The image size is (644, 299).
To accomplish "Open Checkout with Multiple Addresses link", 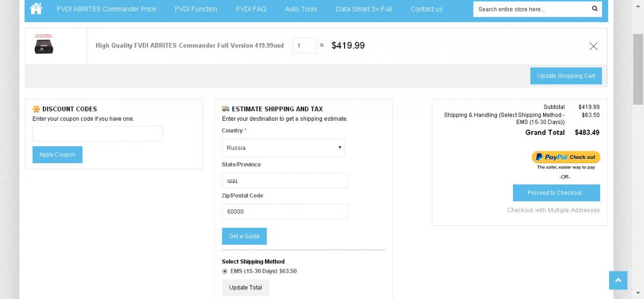I will coord(553,210).
